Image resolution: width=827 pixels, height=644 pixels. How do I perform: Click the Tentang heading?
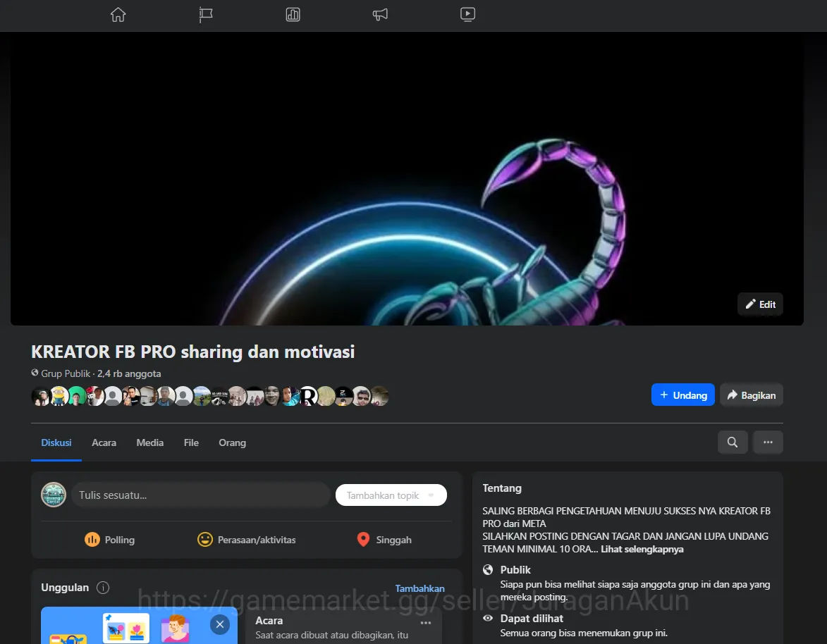(502, 488)
